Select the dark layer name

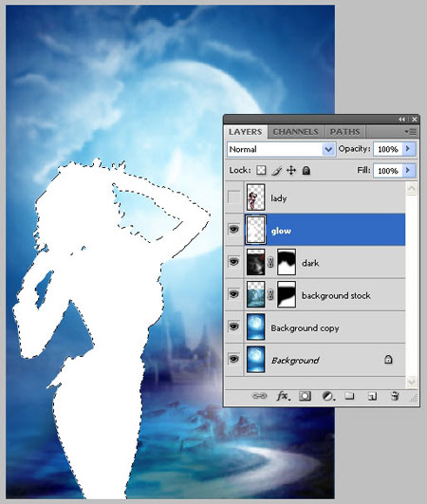pyautogui.click(x=310, y=263)
